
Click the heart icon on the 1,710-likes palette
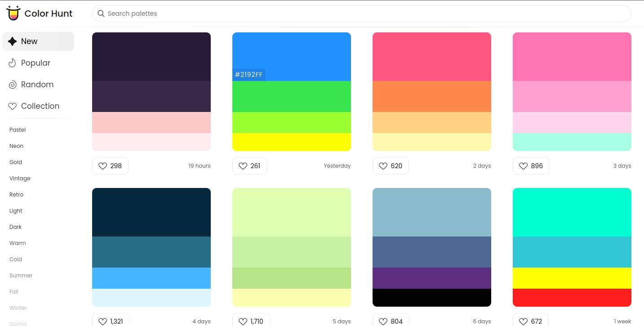point(243,321)
